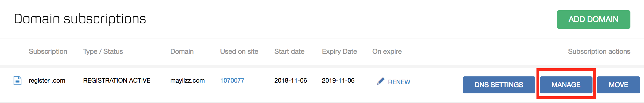The image size is (644, 103).
Task: Click the register .com subscription name
Action: (x=47, y=81)
